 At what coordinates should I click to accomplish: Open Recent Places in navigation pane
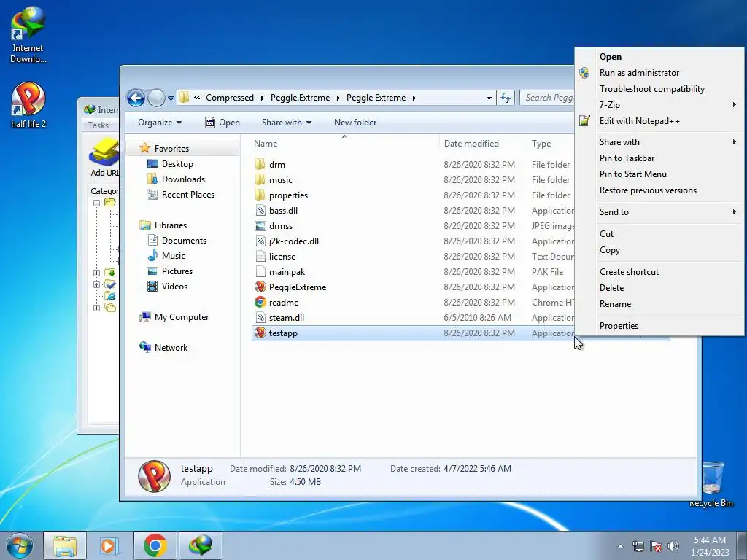(187, 194)
